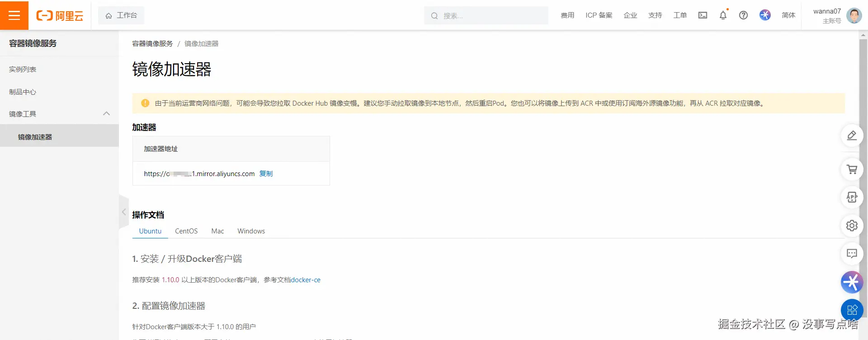The height and width of the screenshot is (340, 868).
Task: Open the wanna07 account avatar
Action: 854,15
